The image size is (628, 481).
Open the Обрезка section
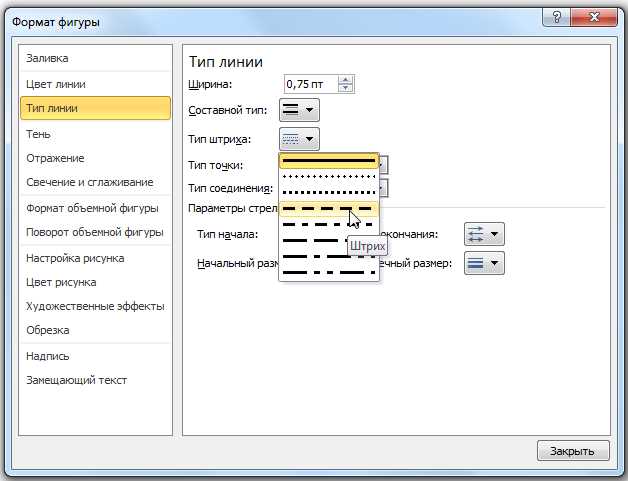95,330
